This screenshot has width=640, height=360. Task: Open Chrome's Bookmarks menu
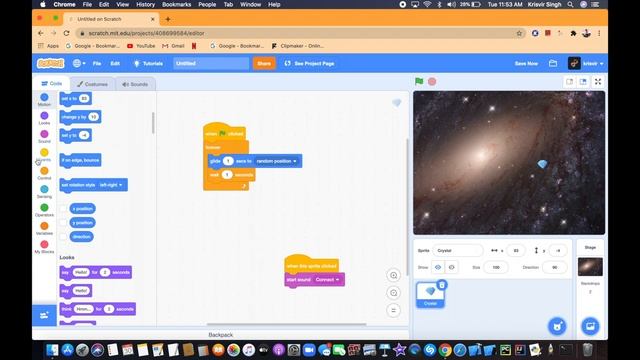pyautogui.click(x=176, y=4)
